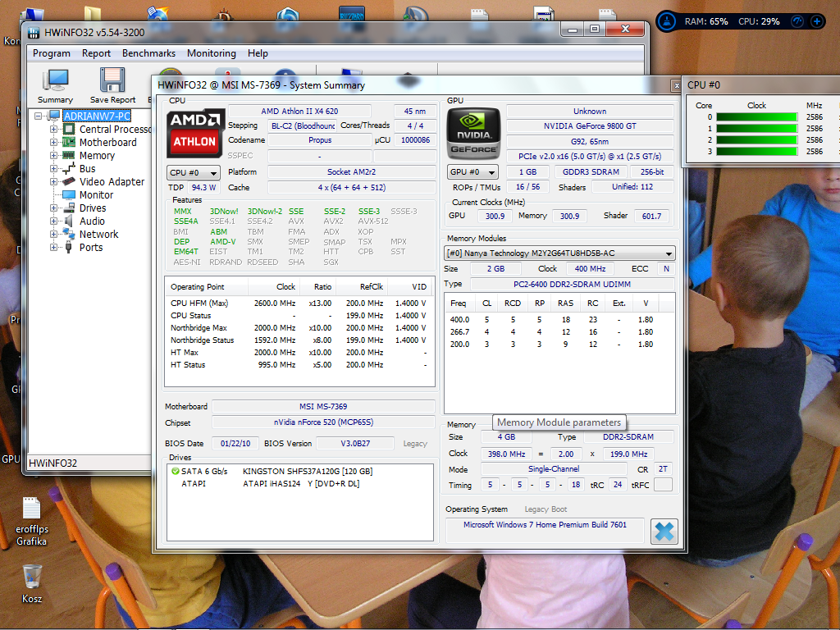
Task: Click the Network tree icon
Action: pyautogui.click(x=69, y=234)
